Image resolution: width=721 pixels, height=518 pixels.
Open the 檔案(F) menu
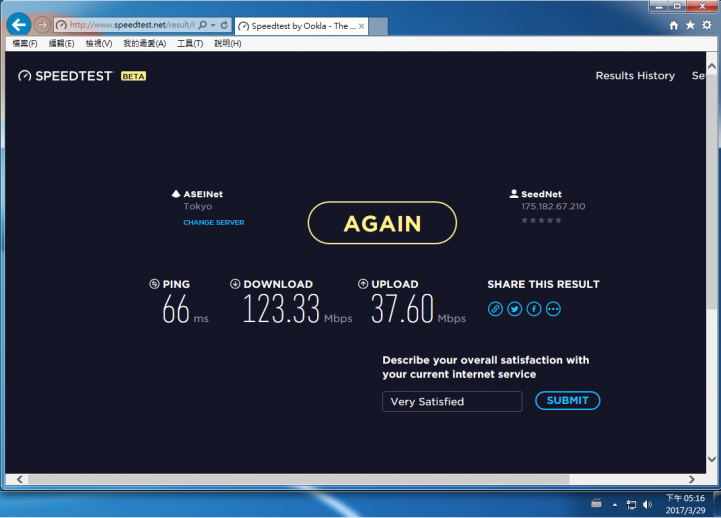coord(25,43)
